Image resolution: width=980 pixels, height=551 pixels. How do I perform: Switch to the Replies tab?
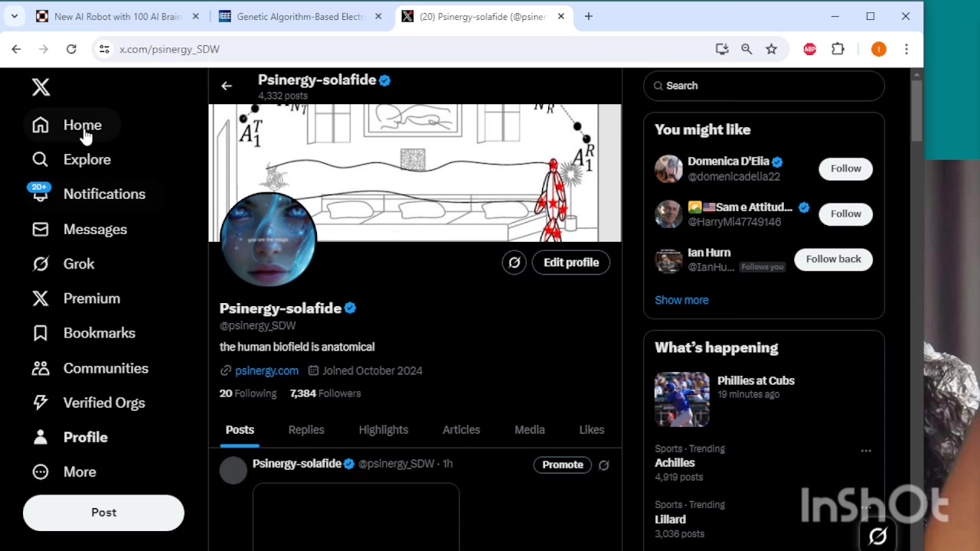(306, 430)
